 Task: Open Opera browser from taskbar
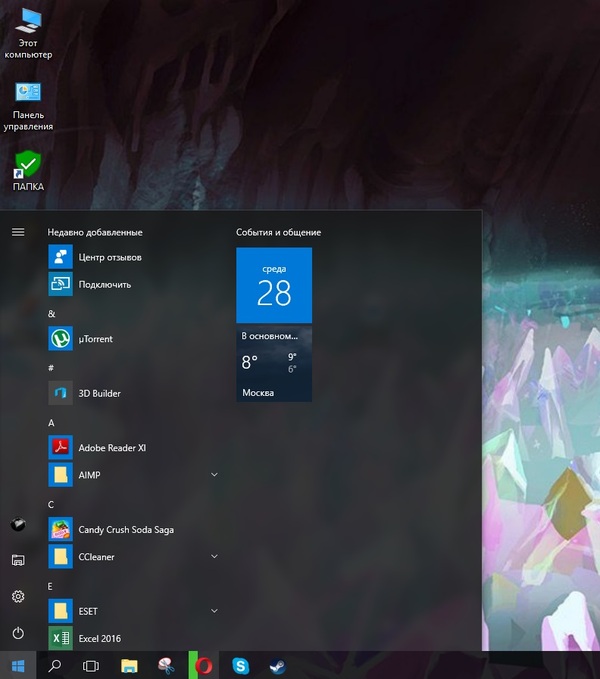pos(204,665)
